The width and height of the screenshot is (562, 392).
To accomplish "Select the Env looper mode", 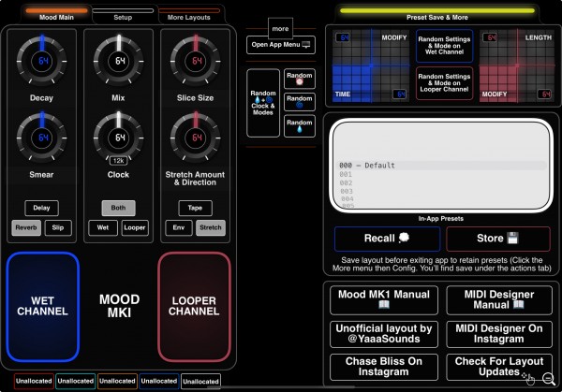I will 179,227.
